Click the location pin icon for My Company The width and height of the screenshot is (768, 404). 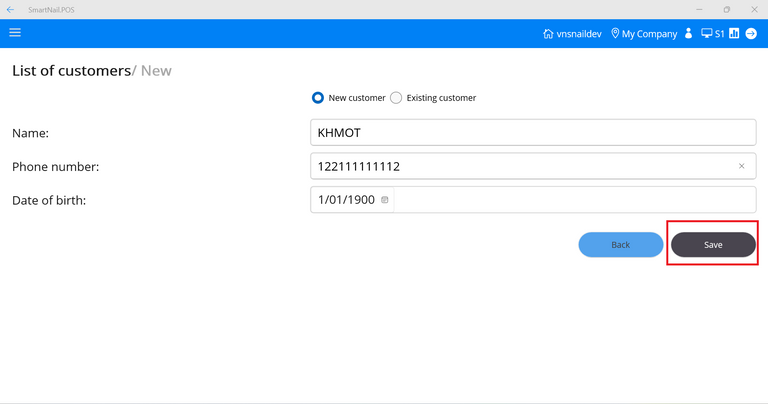click(615, 34)
